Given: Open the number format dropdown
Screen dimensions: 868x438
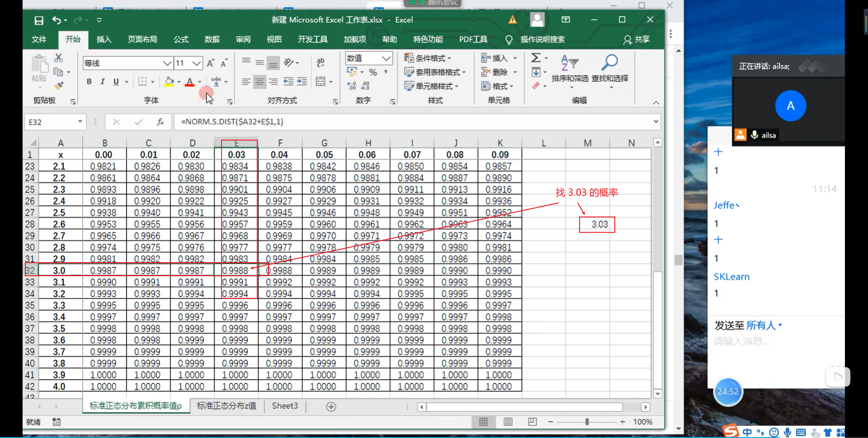Looking at the screenshot, I should pyautogui.click(x=386, y=58).
